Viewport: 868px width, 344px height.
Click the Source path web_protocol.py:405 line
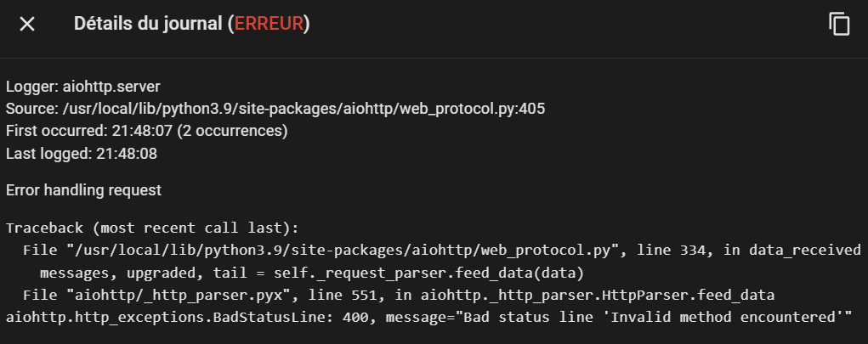pyautogui.click(x=275, y=109)
